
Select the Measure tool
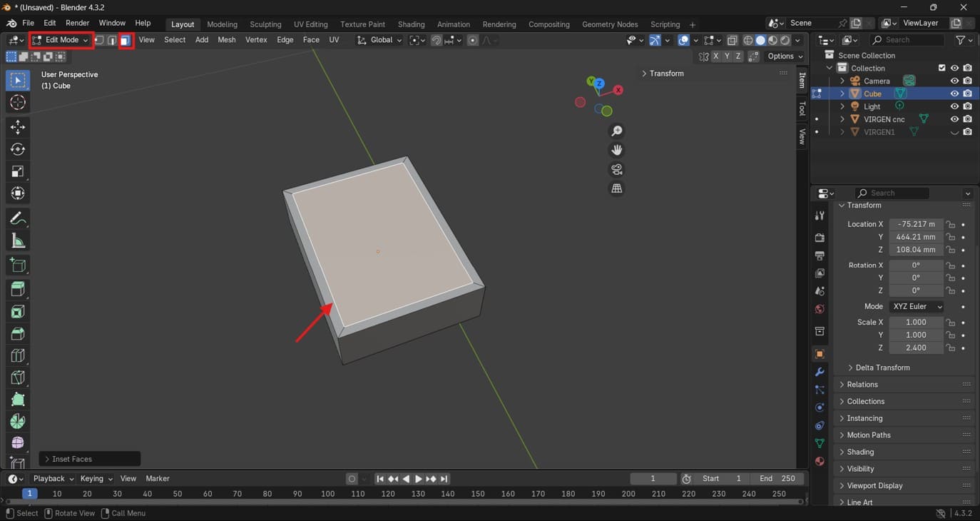click(18, 241)
